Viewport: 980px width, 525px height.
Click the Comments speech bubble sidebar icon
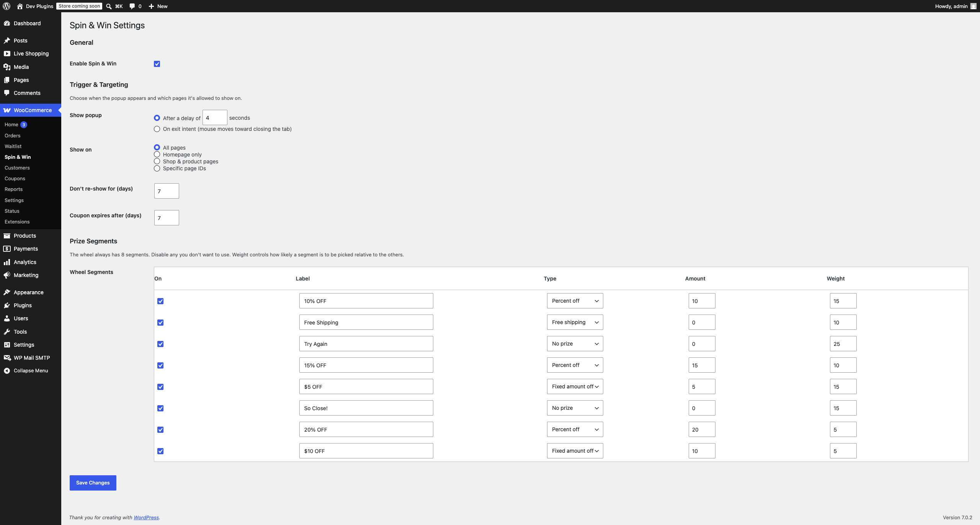7,93
